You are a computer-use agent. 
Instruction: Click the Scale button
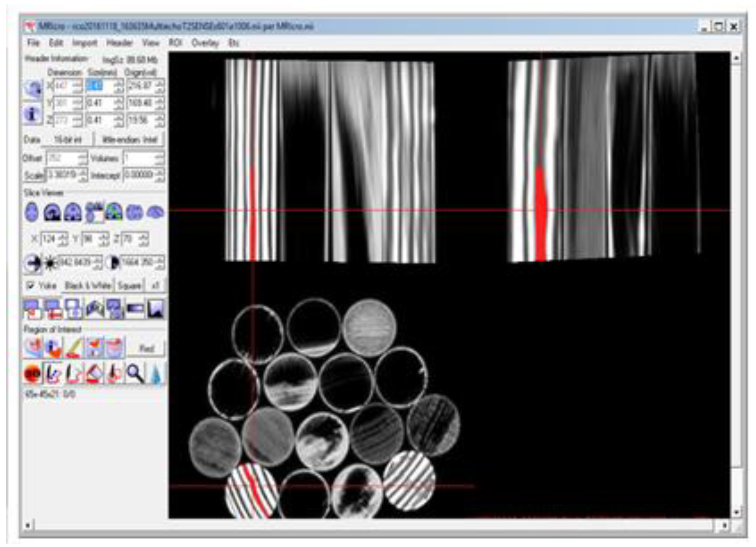[x=33, y=175]
